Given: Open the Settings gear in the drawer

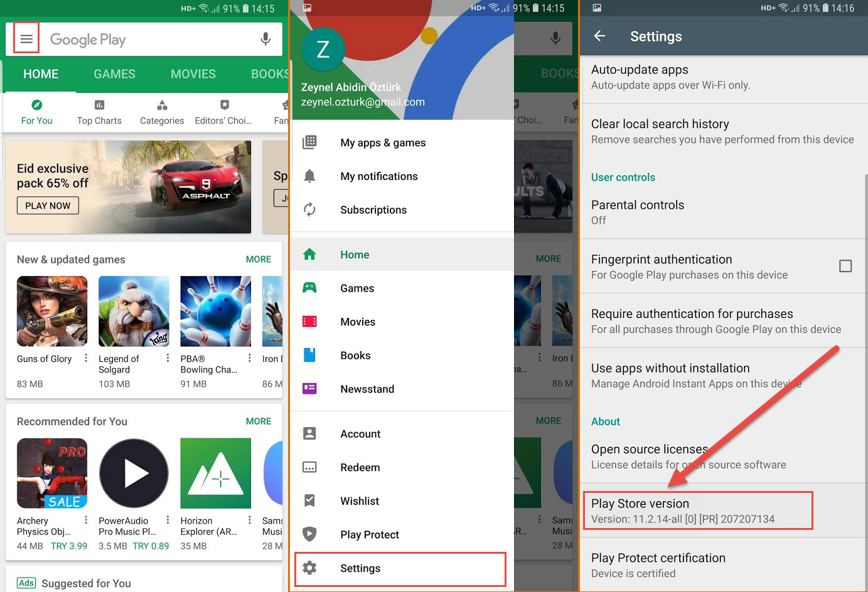Looking at the screenshot, I should click(x=309, y=568).
